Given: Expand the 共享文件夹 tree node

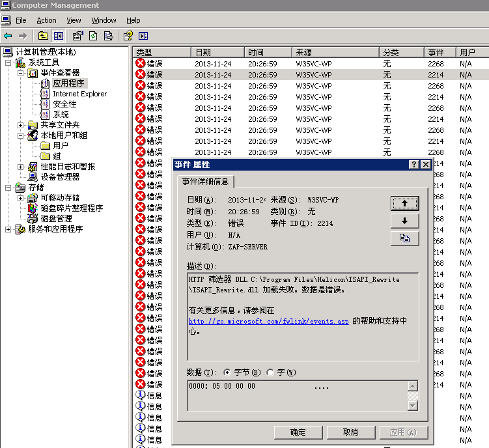Looking at the screenshot, I should pos(20,125).
